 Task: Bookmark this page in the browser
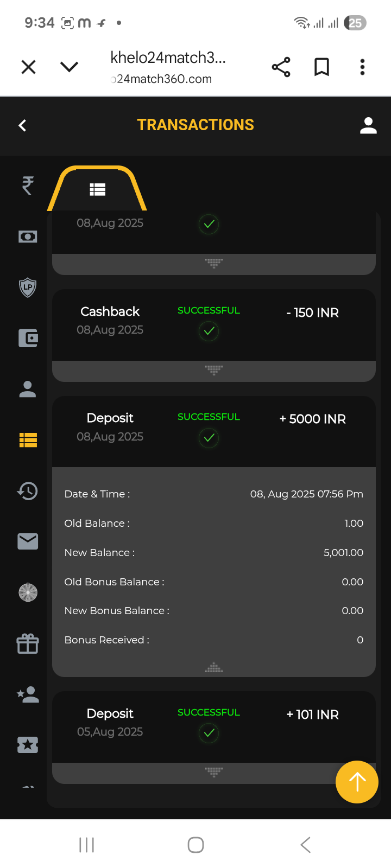pos(322,67)
